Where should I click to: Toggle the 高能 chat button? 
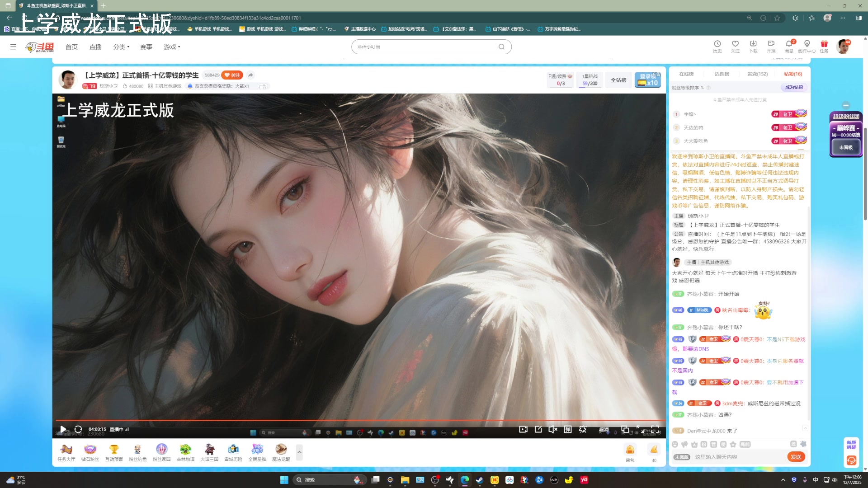pyautogui.click(x=745, y=444)
